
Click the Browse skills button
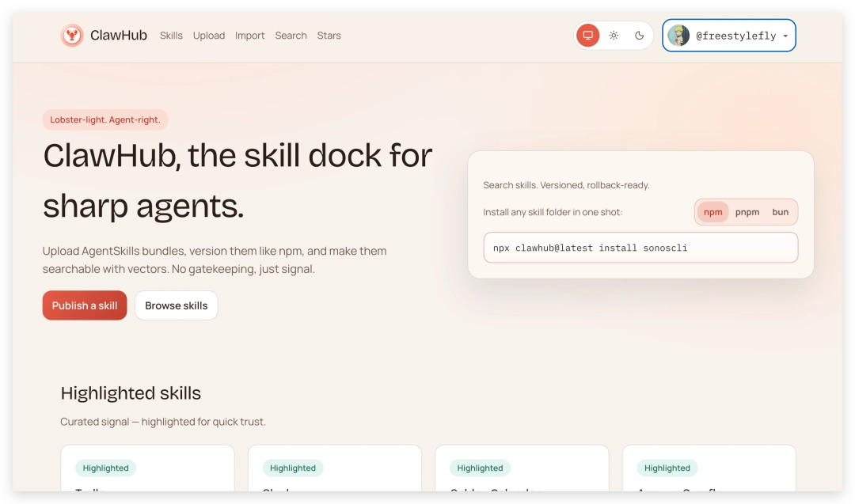(176, 305)
